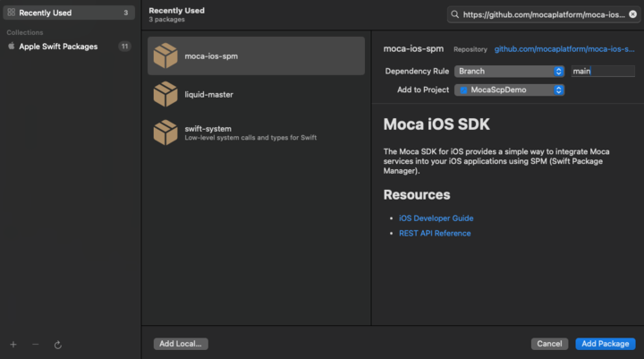Viewport: 644px width, 359px height.
Task: Click the moca-ios-spm title in detail pane
Action: [413, 48]
